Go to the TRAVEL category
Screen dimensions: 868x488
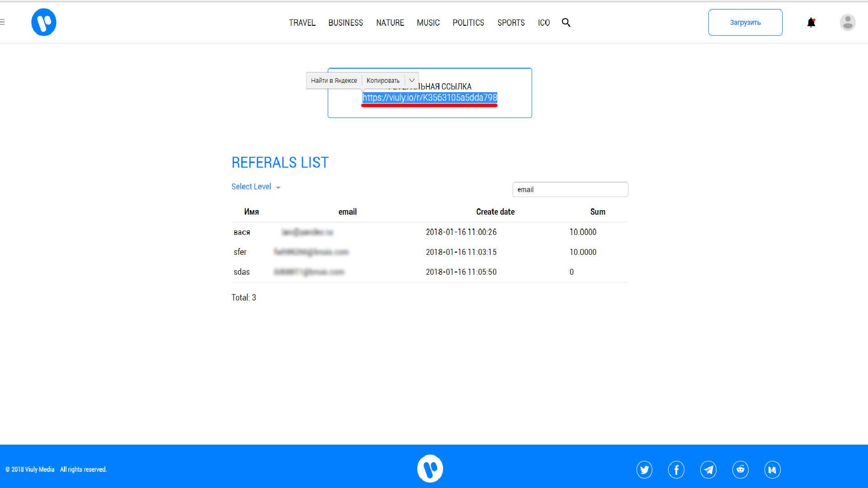coord(302,23)
